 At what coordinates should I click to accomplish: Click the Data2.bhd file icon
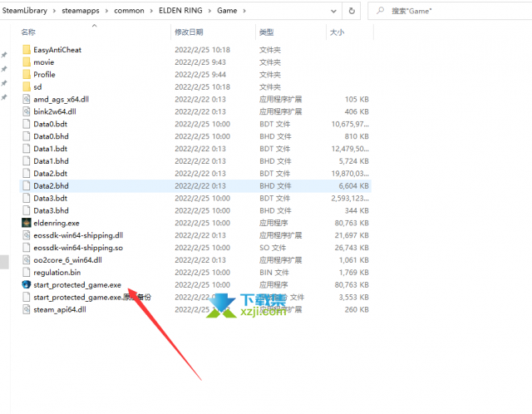click(x=27, y=185)
